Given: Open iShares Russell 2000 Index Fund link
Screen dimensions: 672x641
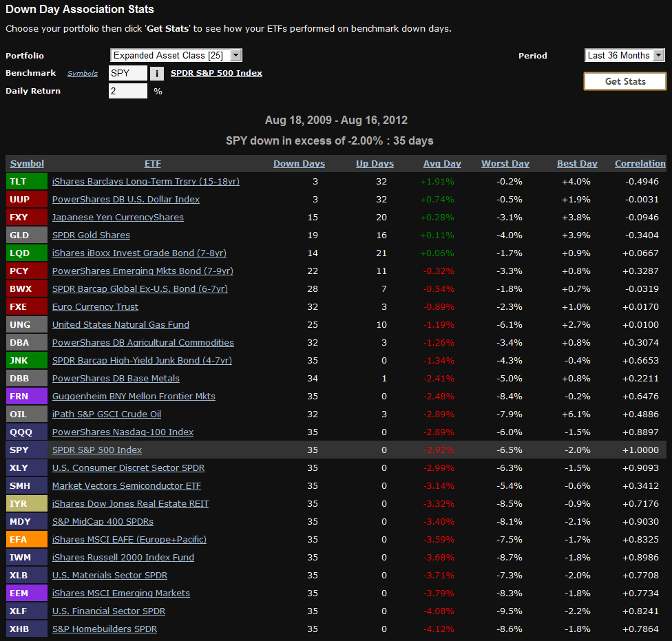Looking at the screenshot, I should point(123,558).
